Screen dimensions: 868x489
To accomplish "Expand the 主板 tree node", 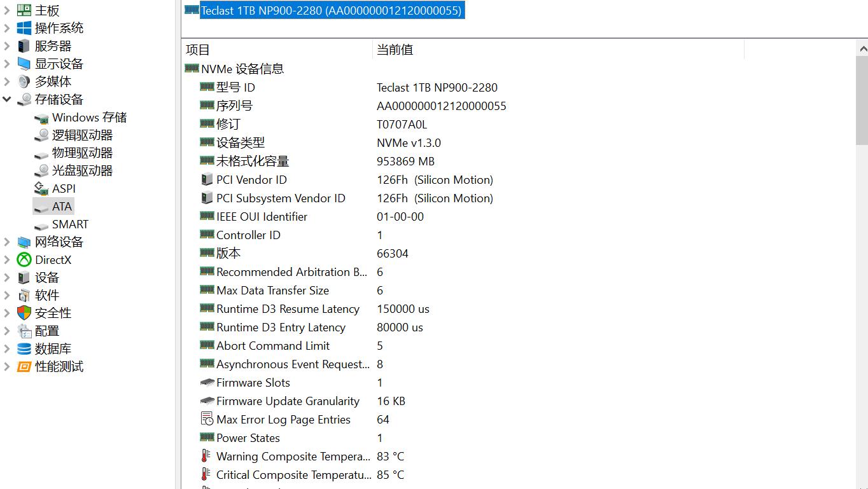I will (6, 10).
